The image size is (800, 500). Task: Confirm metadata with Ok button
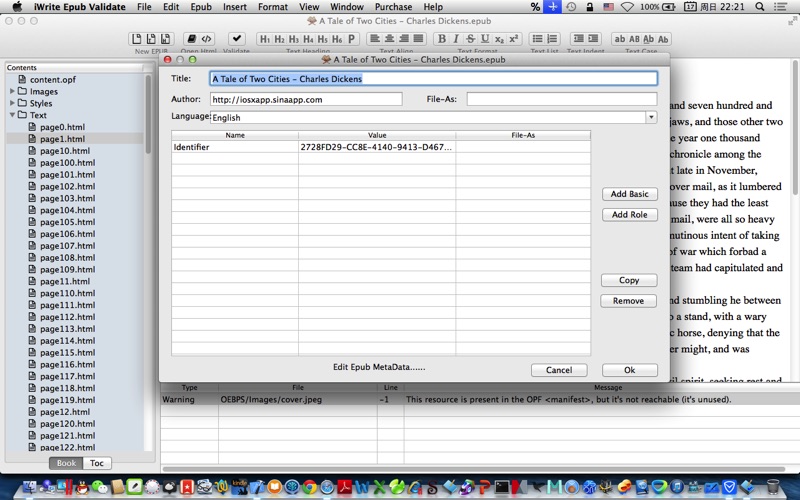click(630, 370)
